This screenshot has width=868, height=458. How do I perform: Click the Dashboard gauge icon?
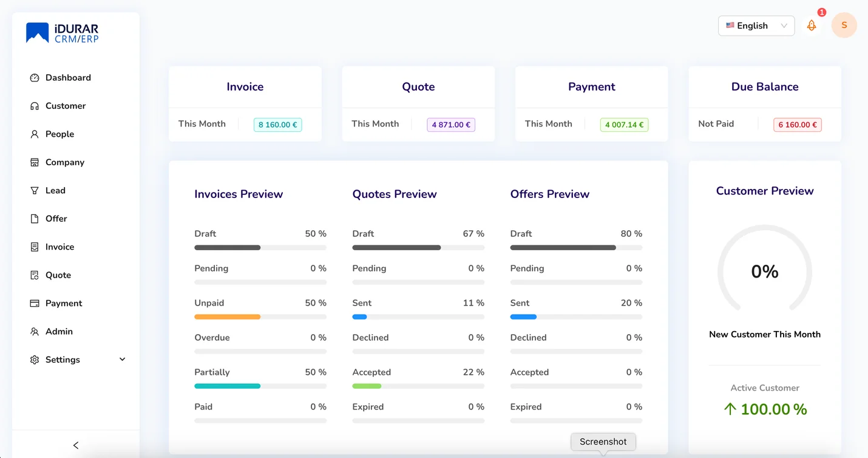click(x=35, y=78)
